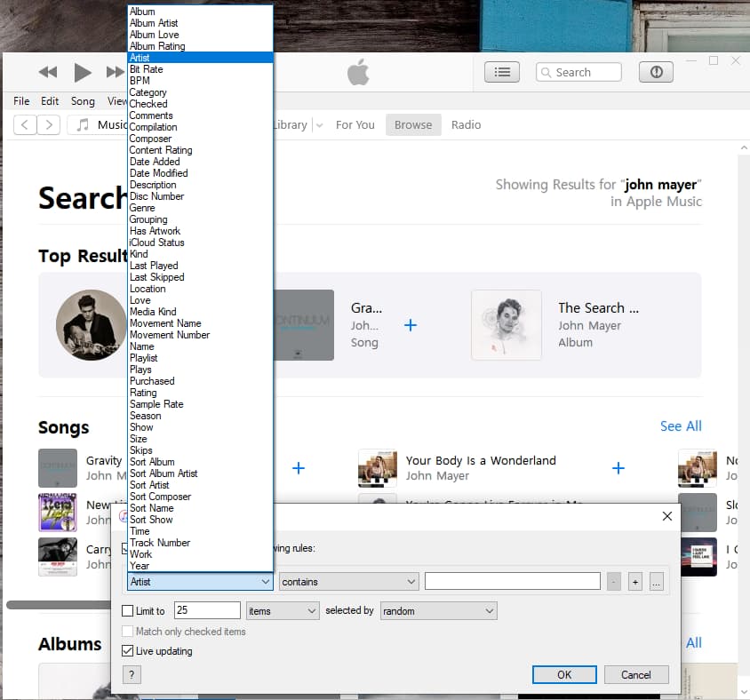This screenshot has width=750, height=700.
Task: Toggle Match only checked items checkbox
Action: coord(128,631)
